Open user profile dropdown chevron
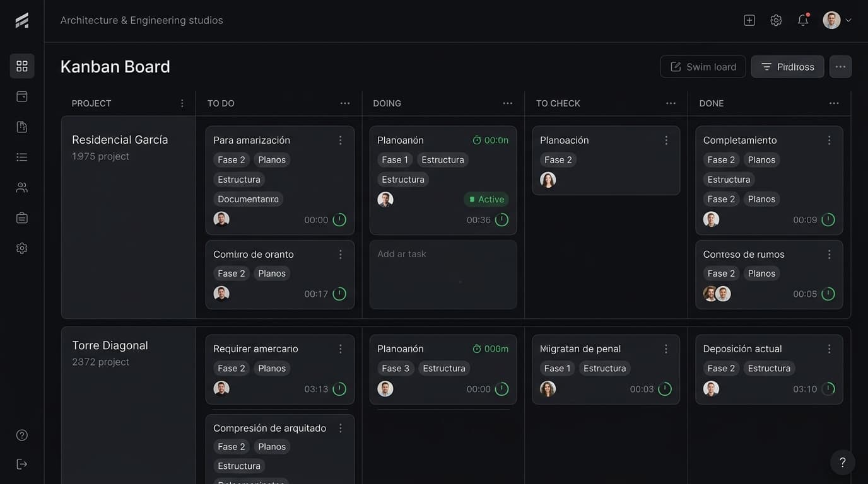Viewport: 868px width, 484px height. click(848, 20)
